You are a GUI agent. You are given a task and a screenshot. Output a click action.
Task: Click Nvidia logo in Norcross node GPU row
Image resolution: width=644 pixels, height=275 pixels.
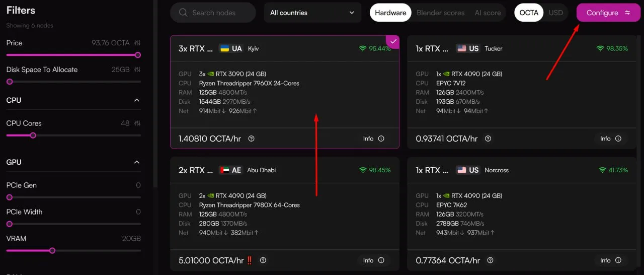click(446, 196)
